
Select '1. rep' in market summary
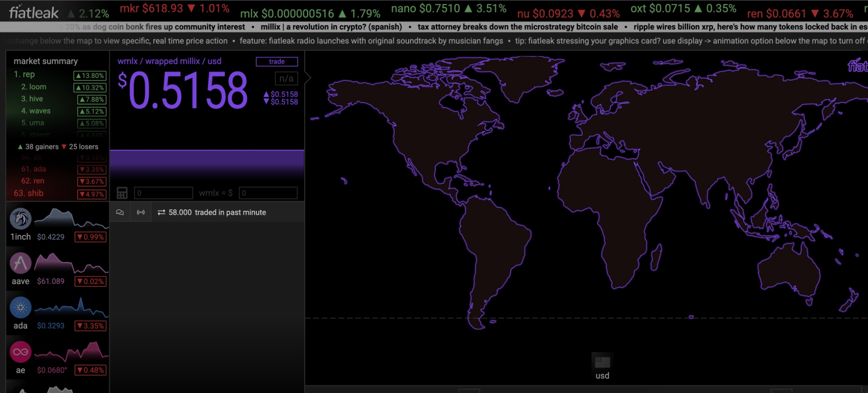(24, 74)
